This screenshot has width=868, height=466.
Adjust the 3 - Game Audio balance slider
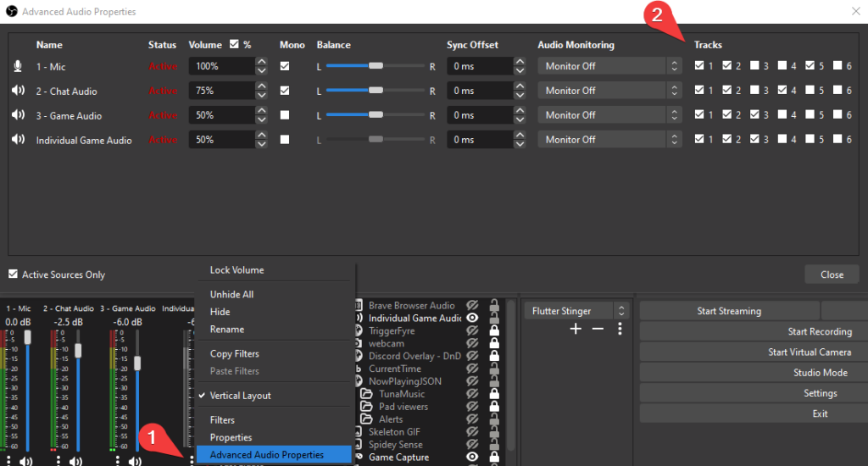point(376,114)
